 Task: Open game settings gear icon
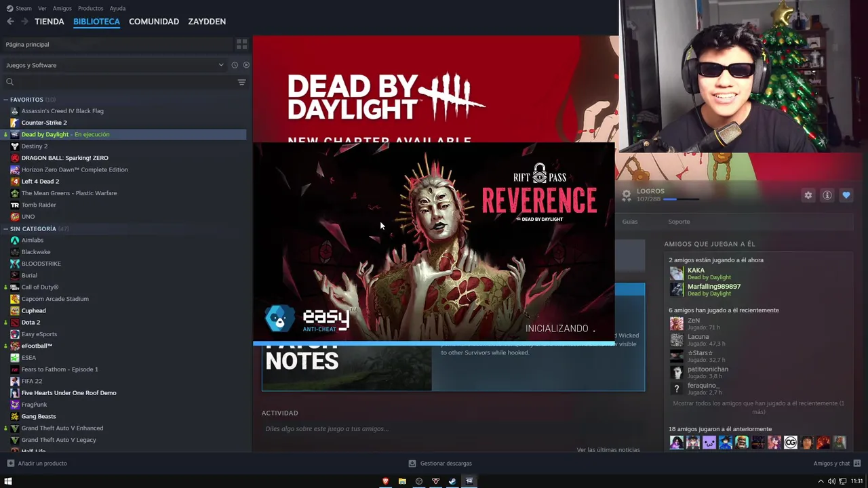click(808, 195)
